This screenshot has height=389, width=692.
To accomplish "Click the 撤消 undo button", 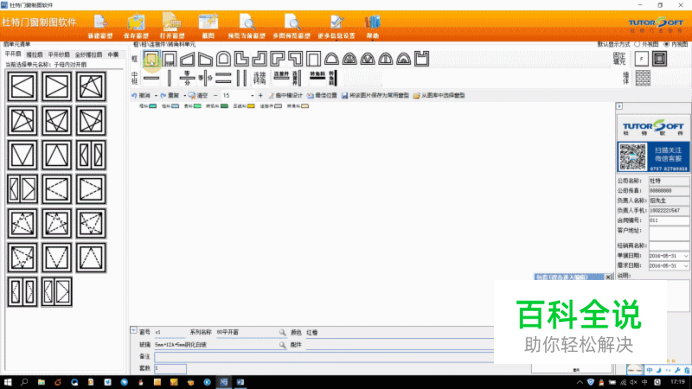I will pos(142,95).
